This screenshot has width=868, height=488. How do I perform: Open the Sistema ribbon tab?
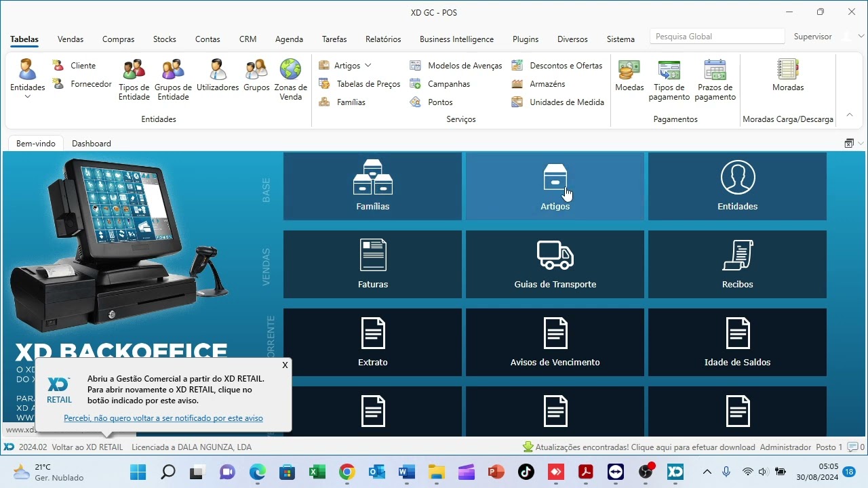(620, 39)
